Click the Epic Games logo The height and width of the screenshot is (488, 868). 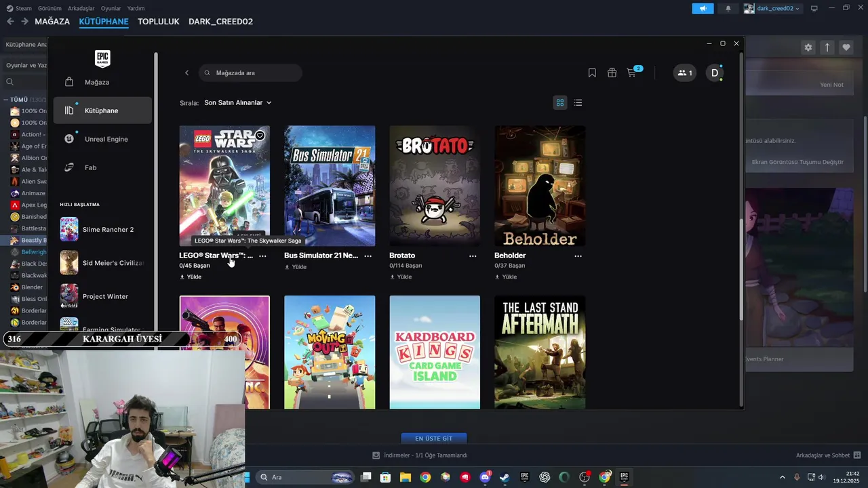[x=102, y=58]
